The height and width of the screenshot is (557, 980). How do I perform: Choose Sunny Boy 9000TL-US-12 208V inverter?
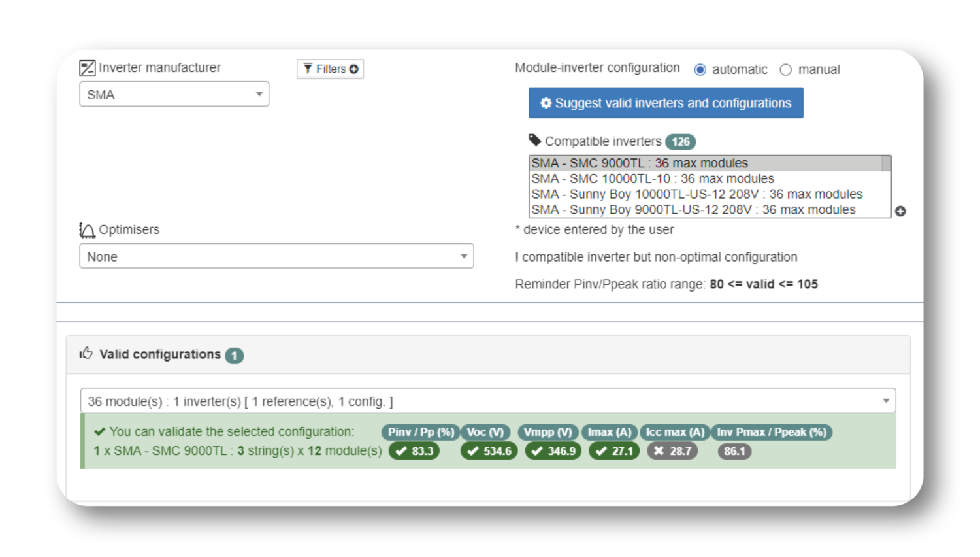coord(693,210)
